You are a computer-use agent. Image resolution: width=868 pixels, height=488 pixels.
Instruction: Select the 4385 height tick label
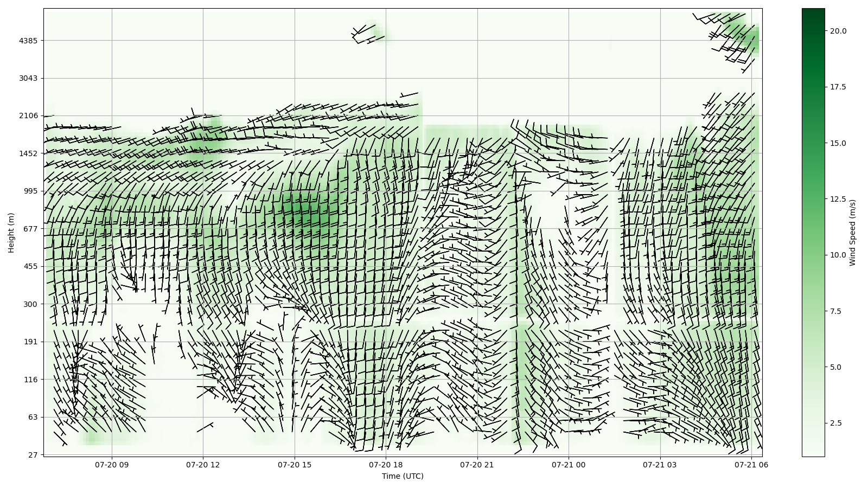[x=28, y=41]
